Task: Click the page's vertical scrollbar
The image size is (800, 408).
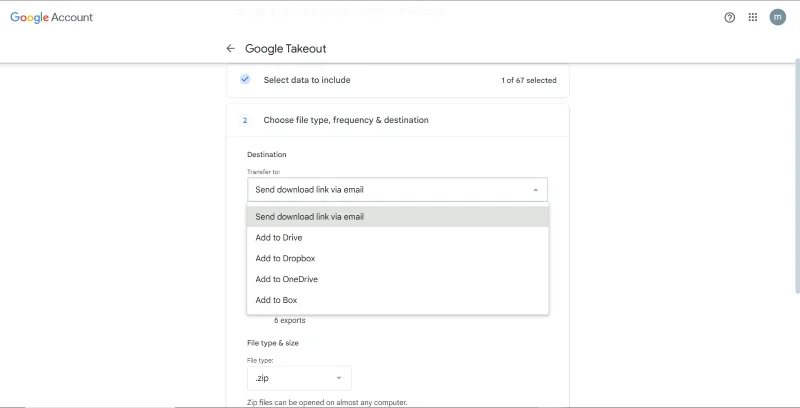Action: pyautogui.click(x=797, y=176)
